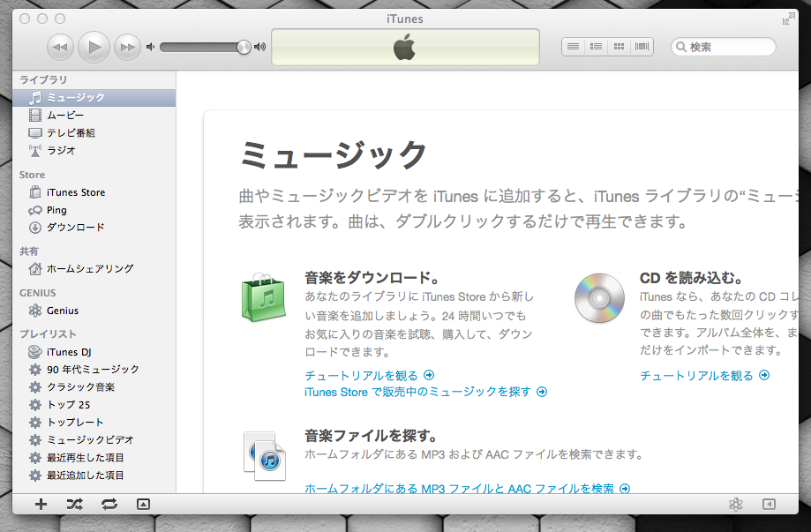This screenshot has height=532, width=811.
Task: Open ダウンロード in the sidebar
Action: click(x=94, y=228)
